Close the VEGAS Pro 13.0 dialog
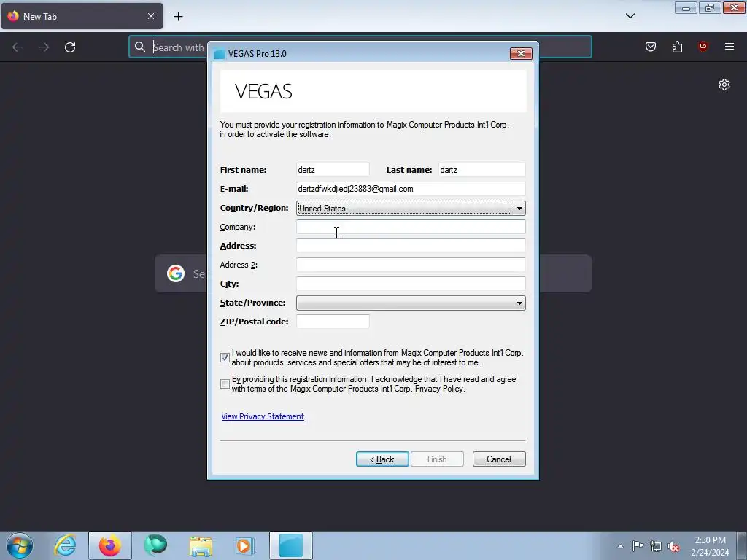 click(x=521, y=54)
